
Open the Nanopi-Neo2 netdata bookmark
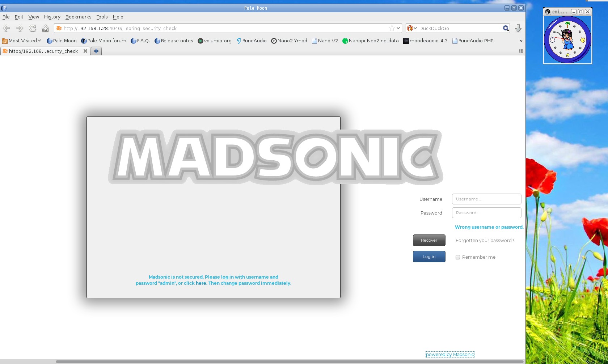[370, 41]
